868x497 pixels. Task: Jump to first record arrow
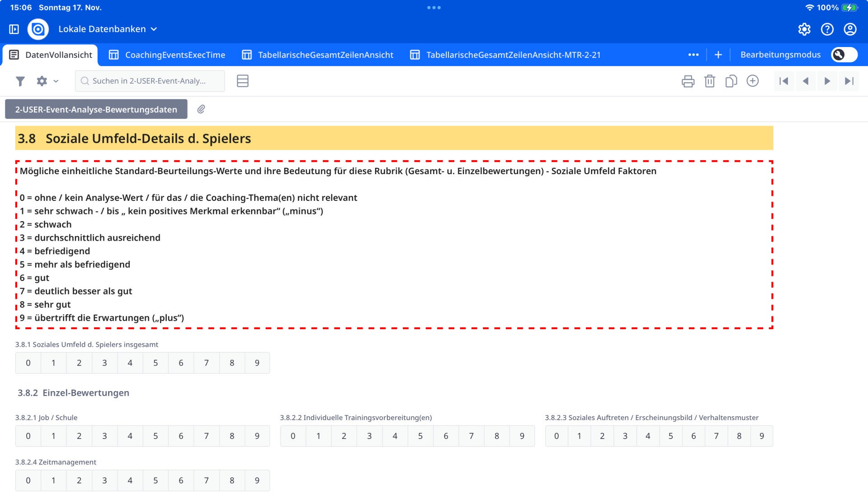[784, 81]
